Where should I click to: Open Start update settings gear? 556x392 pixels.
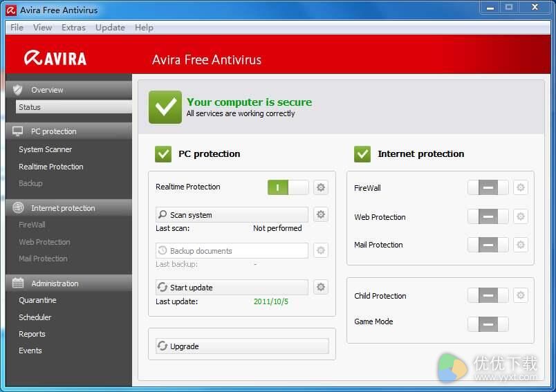[321, 287]
